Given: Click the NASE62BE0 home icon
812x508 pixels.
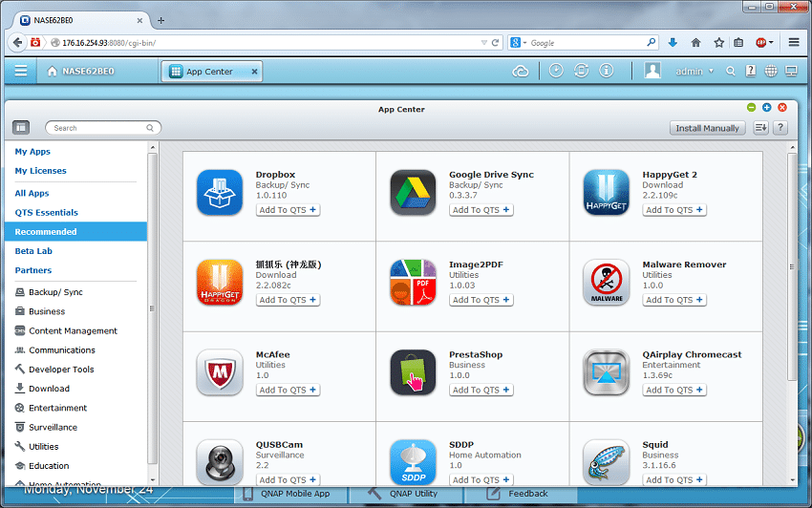Looking at the screenshot, I should coord(53,72).
